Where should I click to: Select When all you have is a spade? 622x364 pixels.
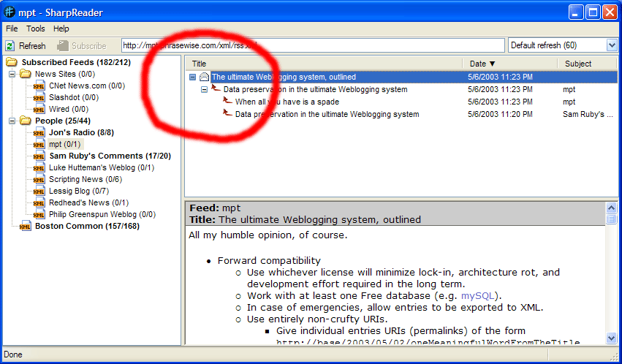[287, 102]
